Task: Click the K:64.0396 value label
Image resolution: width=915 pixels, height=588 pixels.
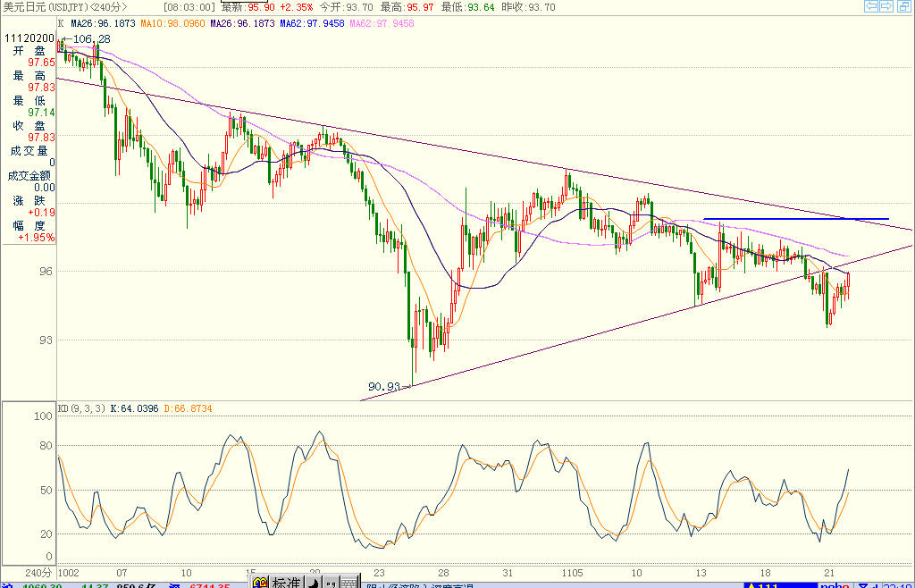Action: click(x=134, y=408)
